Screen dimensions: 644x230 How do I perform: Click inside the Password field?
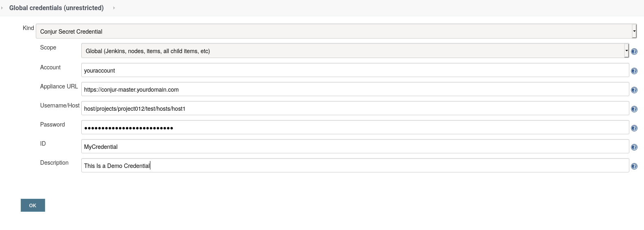tap(355, 127)
